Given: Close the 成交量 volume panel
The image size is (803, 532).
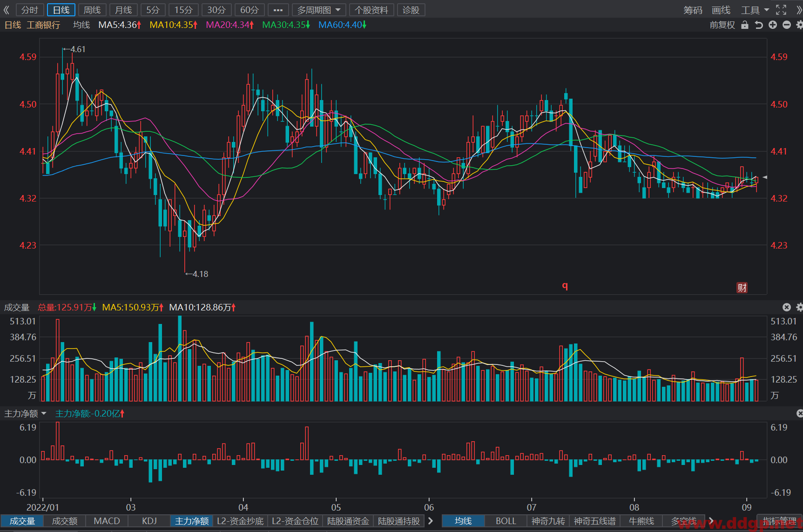Looking at the screenshot, I should coord(787,307).
